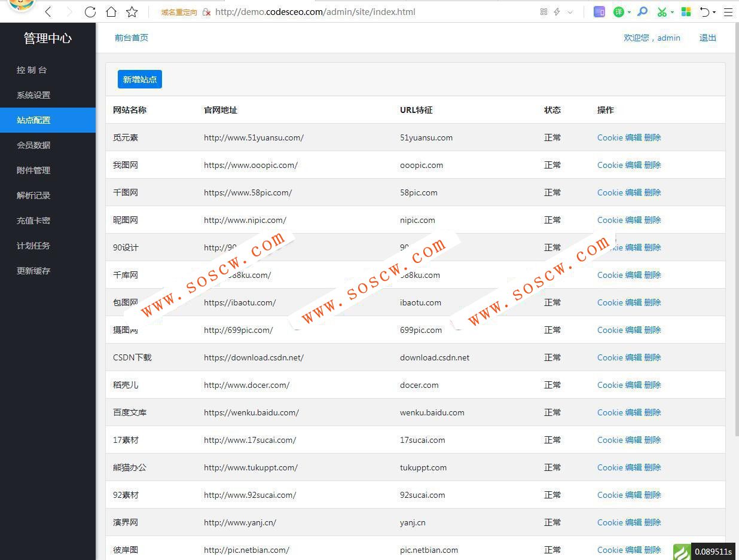Expand the screenshot tool dropdown arrow

point(672,13)
